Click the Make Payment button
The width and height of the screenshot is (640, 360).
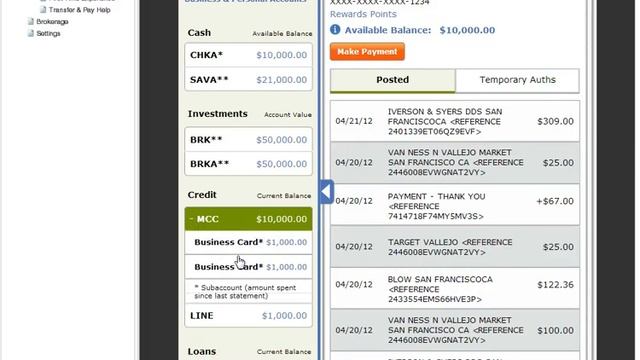click(x=367, y=52)
